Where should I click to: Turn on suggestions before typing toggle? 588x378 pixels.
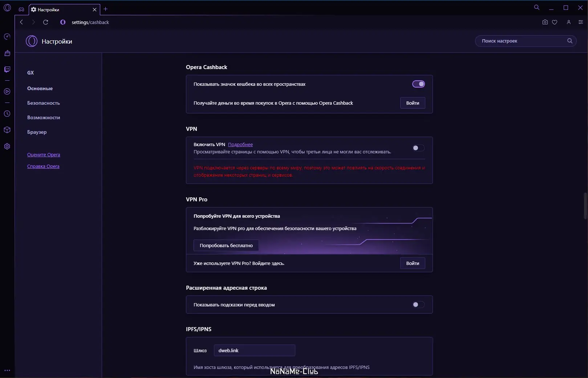click(418, 305)
